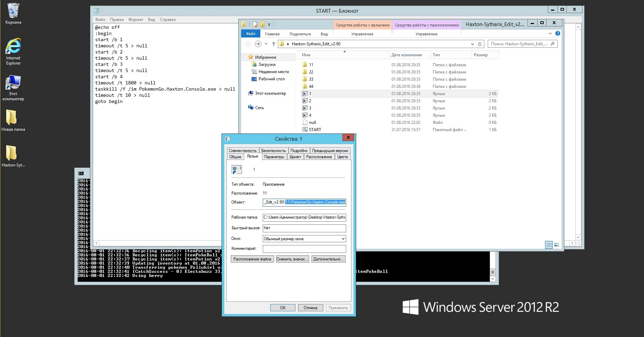This screenshot has height=337, width=644.
Task: Select the null file in the list
Action: (x=312, y=123)
